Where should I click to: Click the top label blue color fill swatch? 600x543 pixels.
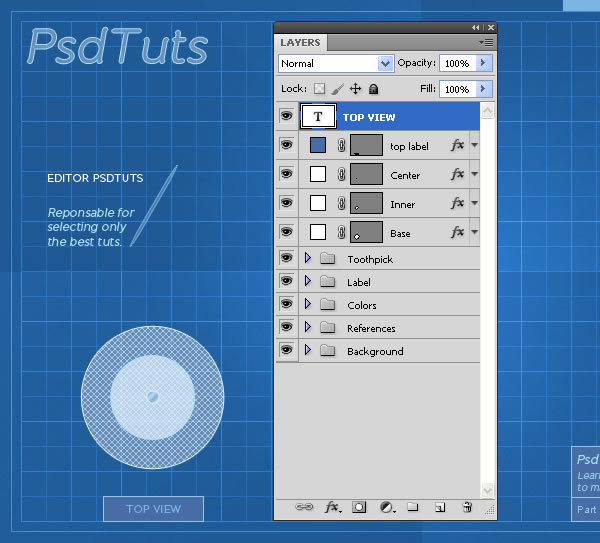(318, 145)
